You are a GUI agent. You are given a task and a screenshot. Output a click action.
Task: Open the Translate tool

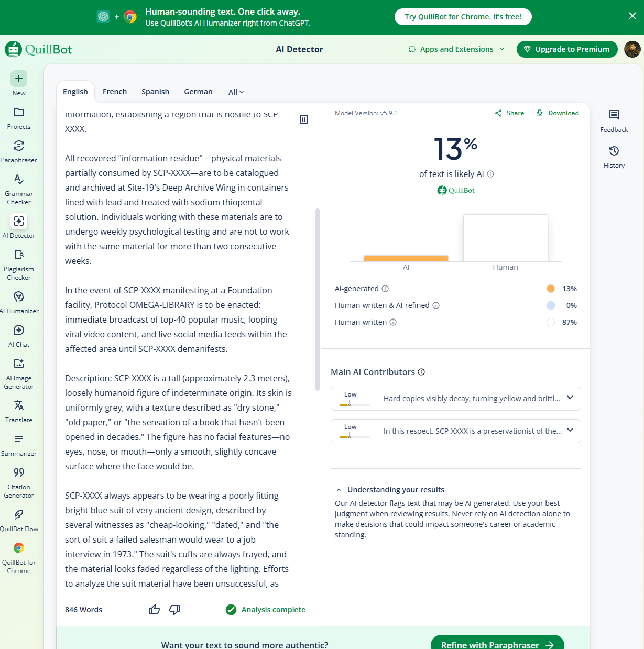(19, 411)
